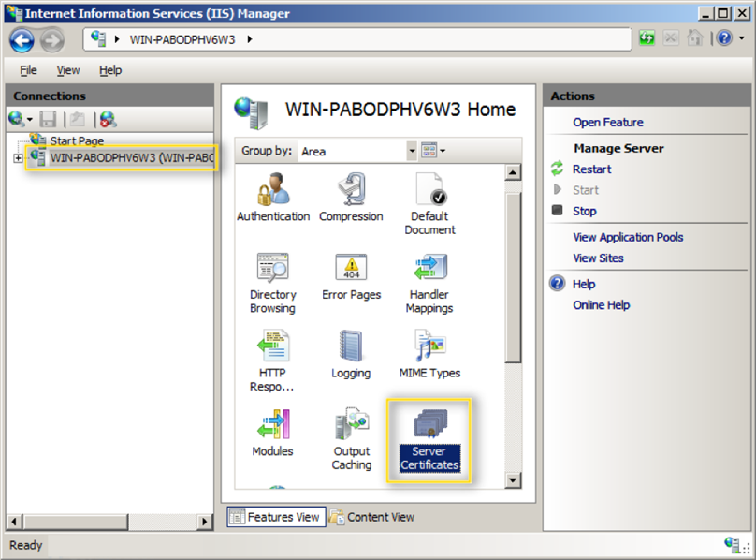756x560 pixels.
Task: Select the Directory Browsing icon
Action: coord(272,272)
